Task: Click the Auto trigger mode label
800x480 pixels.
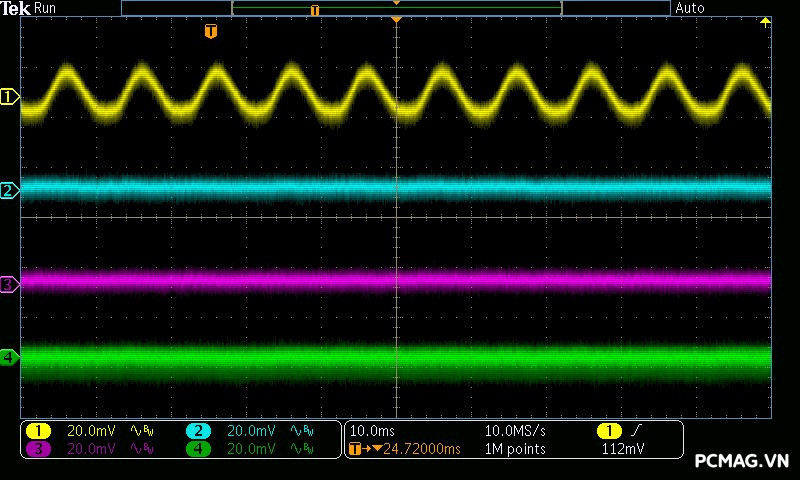Action: pos(690,8)
